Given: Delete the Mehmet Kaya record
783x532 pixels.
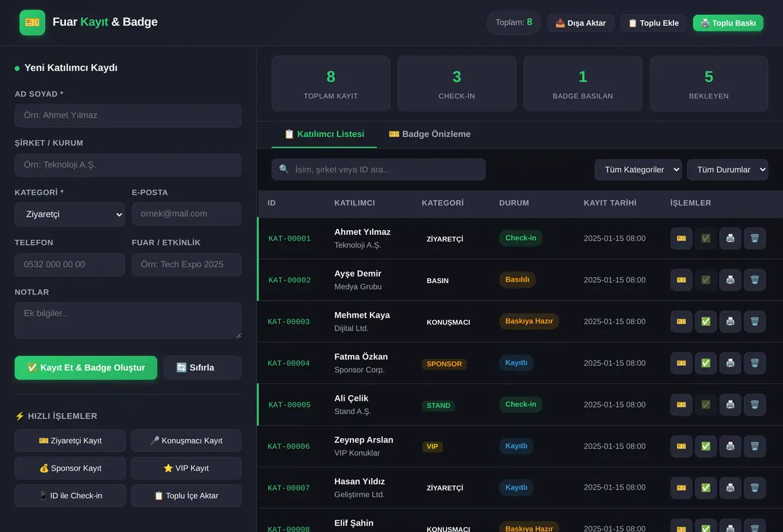Looking at the screenshot, I should tap(754, 321).
